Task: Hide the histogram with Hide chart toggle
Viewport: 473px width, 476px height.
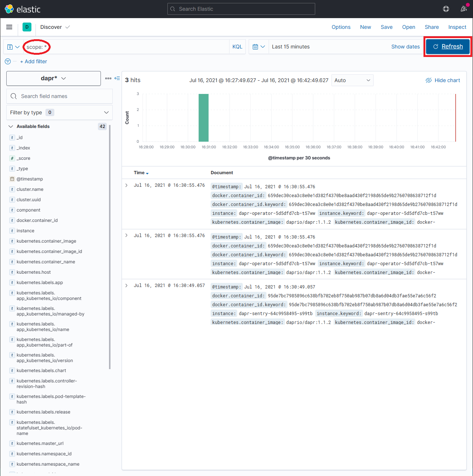Action: [442, 80]
